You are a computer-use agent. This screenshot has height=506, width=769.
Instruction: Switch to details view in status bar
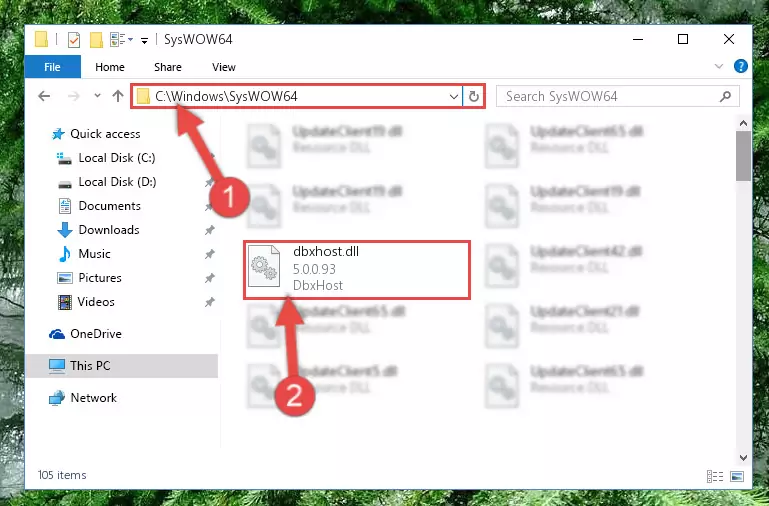715,476
